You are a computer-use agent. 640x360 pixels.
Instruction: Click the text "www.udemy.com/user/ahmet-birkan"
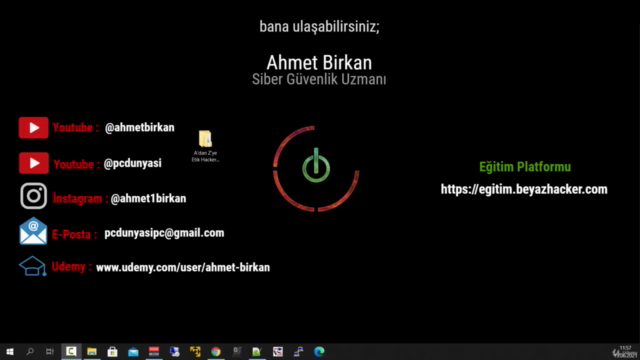tap(183, 267)
